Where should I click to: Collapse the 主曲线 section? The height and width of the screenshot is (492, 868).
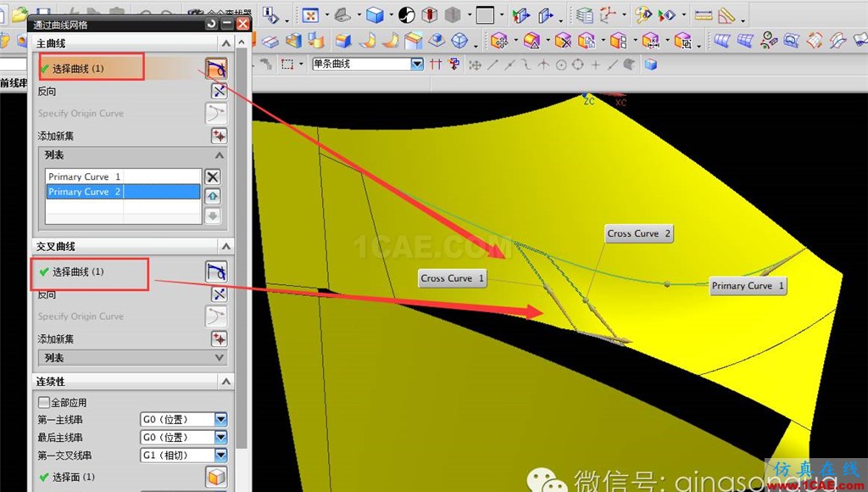tap(225, 43)
